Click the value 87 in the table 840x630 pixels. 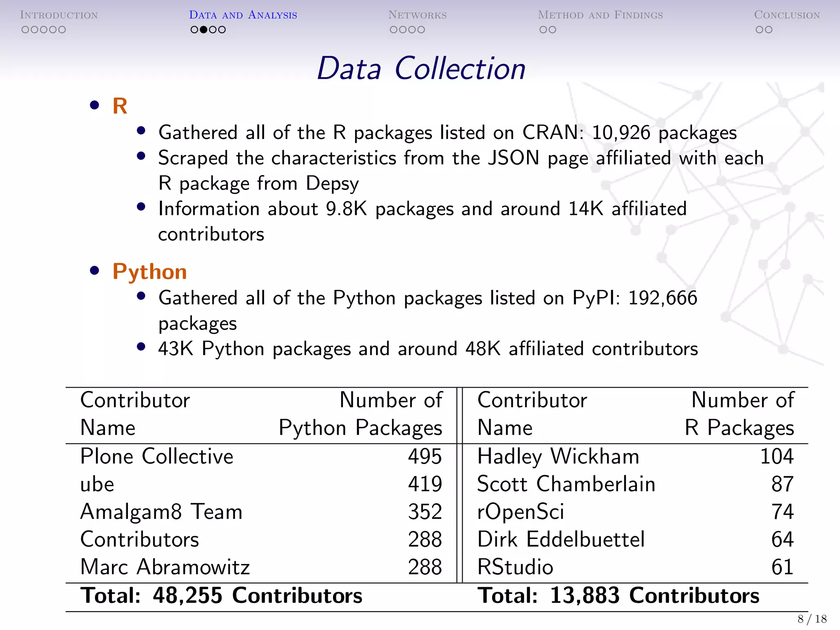pos(783,484)
